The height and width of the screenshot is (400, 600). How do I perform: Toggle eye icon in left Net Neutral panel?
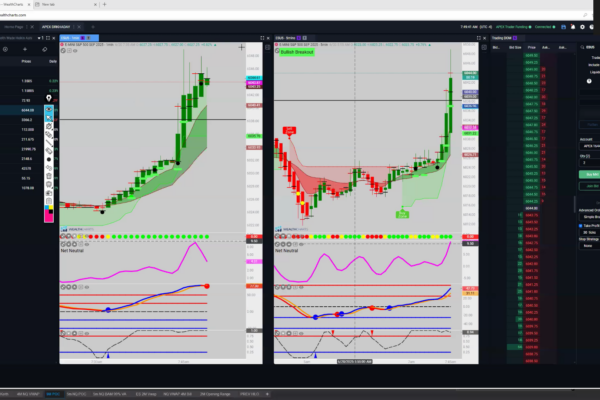coord(87,244)
